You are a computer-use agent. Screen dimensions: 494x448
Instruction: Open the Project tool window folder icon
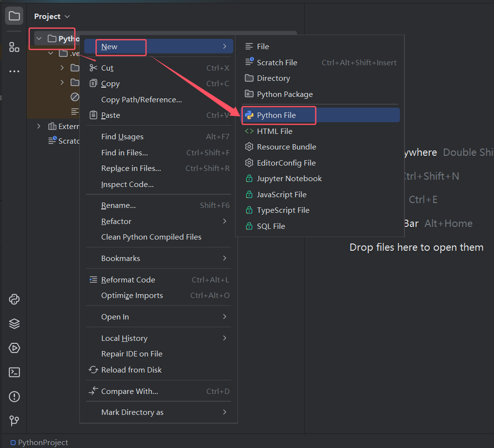click(x=14, y=16)
